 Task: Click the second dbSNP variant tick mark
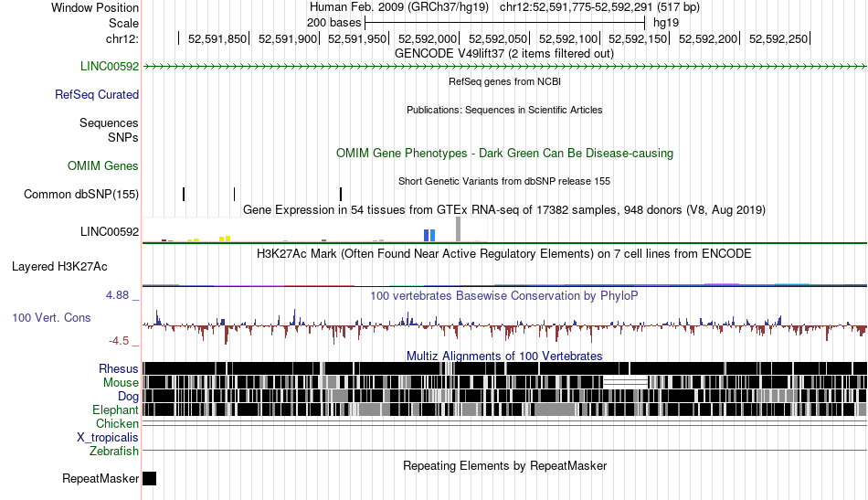tap(235, 195)
